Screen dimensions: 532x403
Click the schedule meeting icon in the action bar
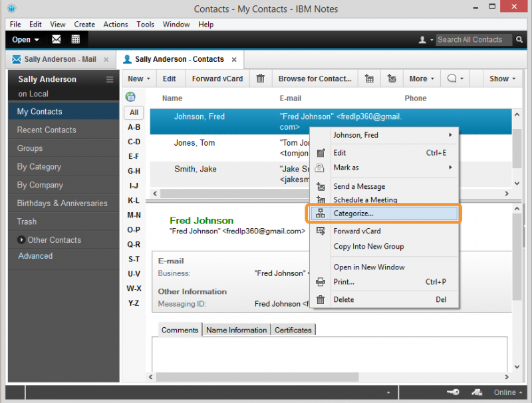pyautogui.click(x=369, y=78)
